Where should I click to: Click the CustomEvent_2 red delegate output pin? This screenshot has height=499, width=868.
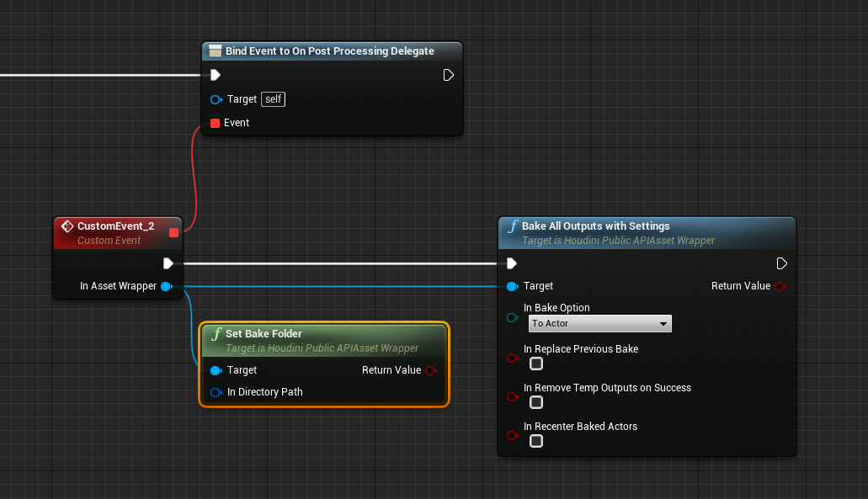coord(173,232)
